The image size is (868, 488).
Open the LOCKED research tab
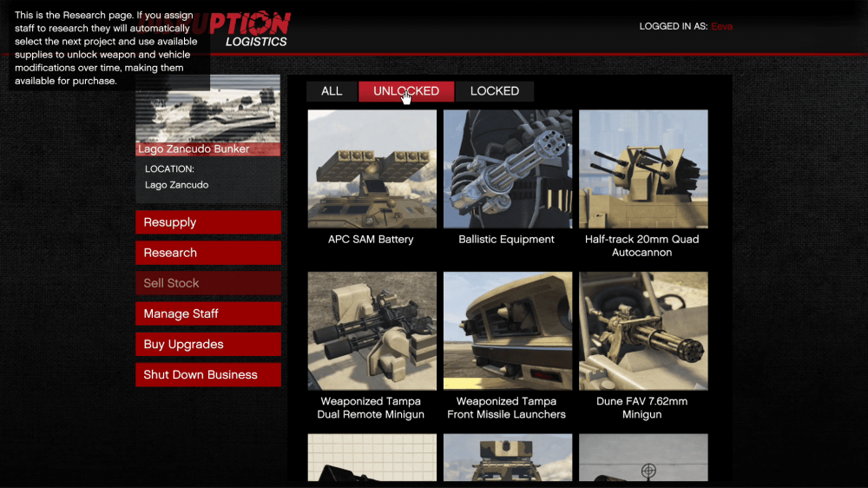(495, 91)
